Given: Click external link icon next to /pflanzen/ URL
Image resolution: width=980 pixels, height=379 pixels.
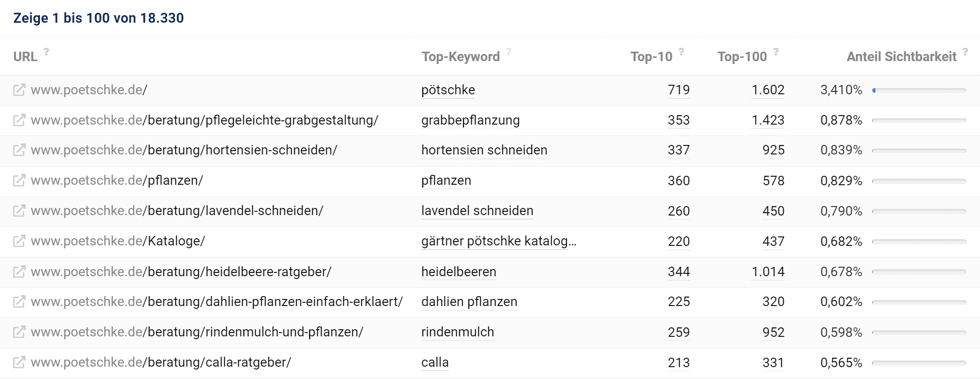Looking at the screenshot, I should [19, 180].
